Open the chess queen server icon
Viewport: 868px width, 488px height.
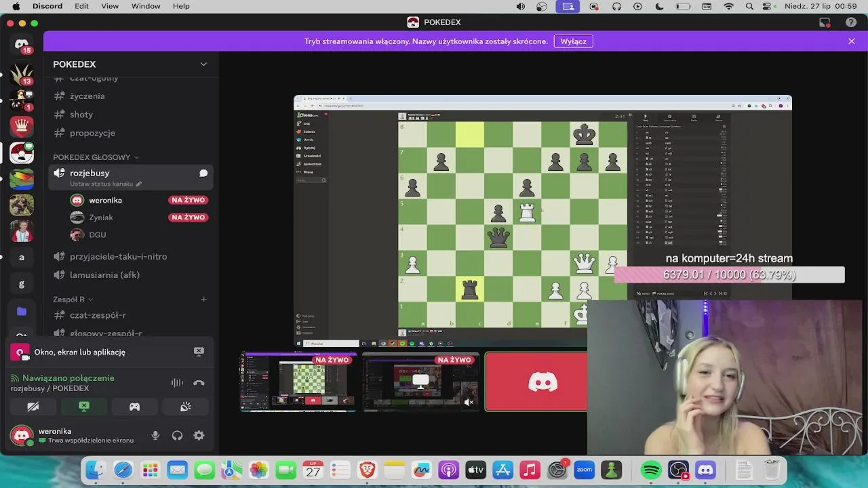click(22, 126)
